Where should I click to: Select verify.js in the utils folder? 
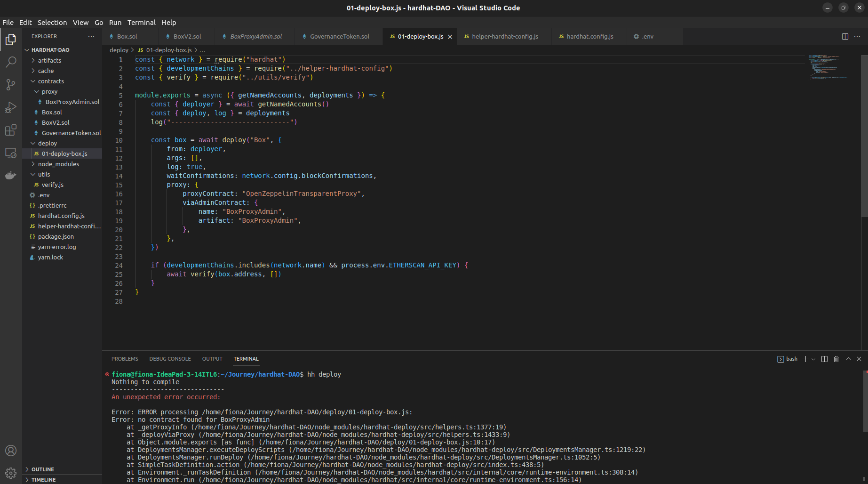pos(52,185)
